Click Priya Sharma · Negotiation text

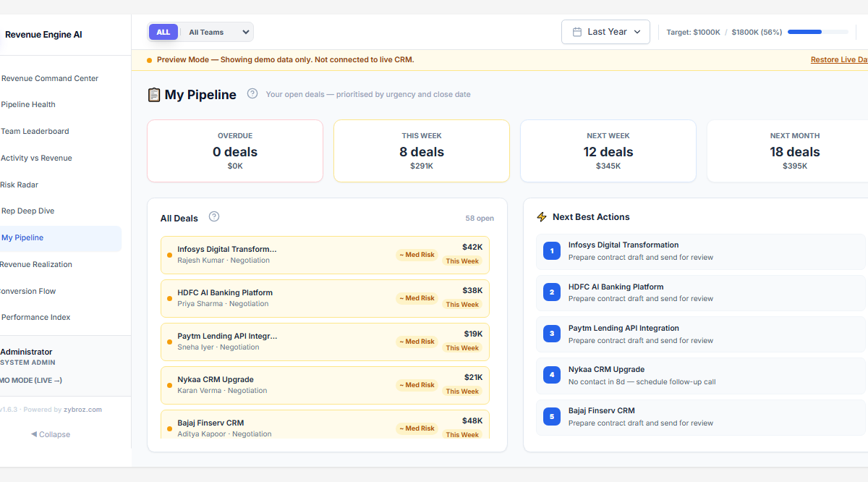tap(223, 303)
